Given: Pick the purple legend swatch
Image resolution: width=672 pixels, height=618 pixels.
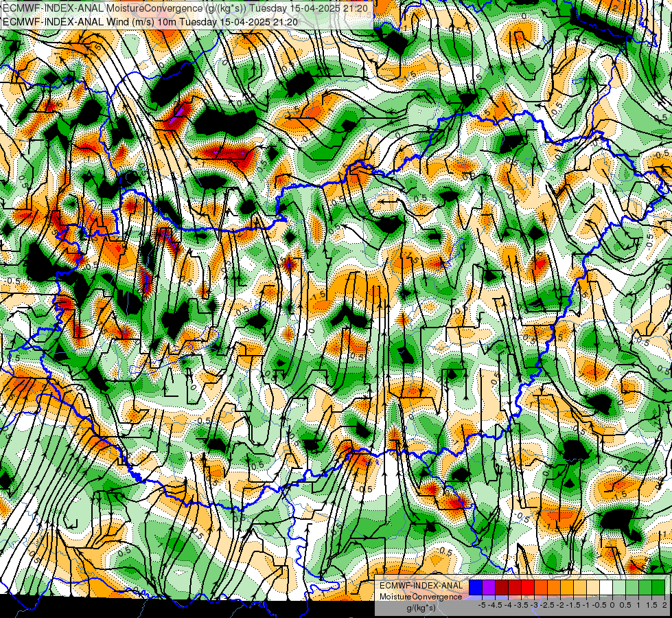Looking at the screenshot, I should 489,588.
